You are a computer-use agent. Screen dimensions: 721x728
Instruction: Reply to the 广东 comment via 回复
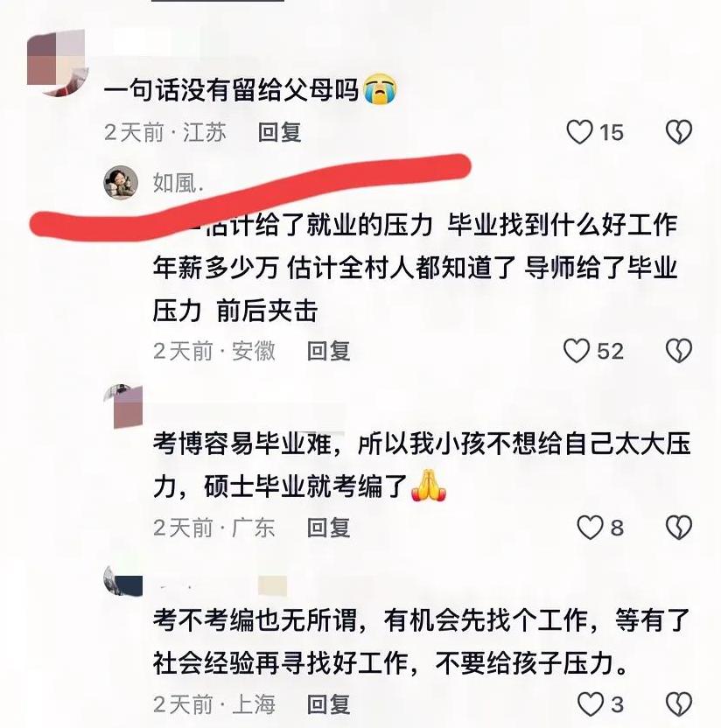328,528
